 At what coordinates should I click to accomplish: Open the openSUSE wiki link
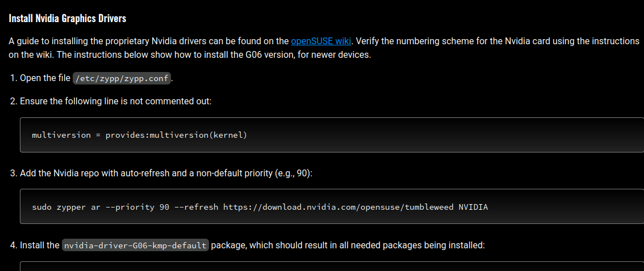pos(321,41)
